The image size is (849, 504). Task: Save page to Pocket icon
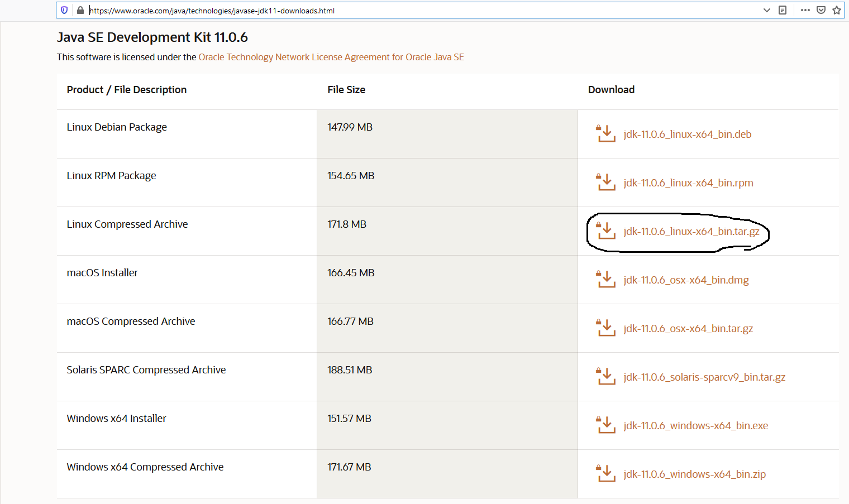click(x=821, y=10)
